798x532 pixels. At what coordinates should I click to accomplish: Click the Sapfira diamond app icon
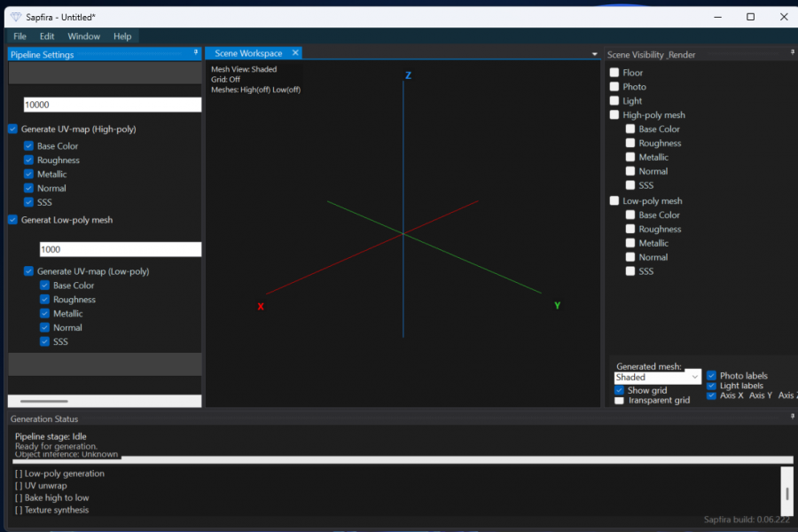(x=16, y=17)
